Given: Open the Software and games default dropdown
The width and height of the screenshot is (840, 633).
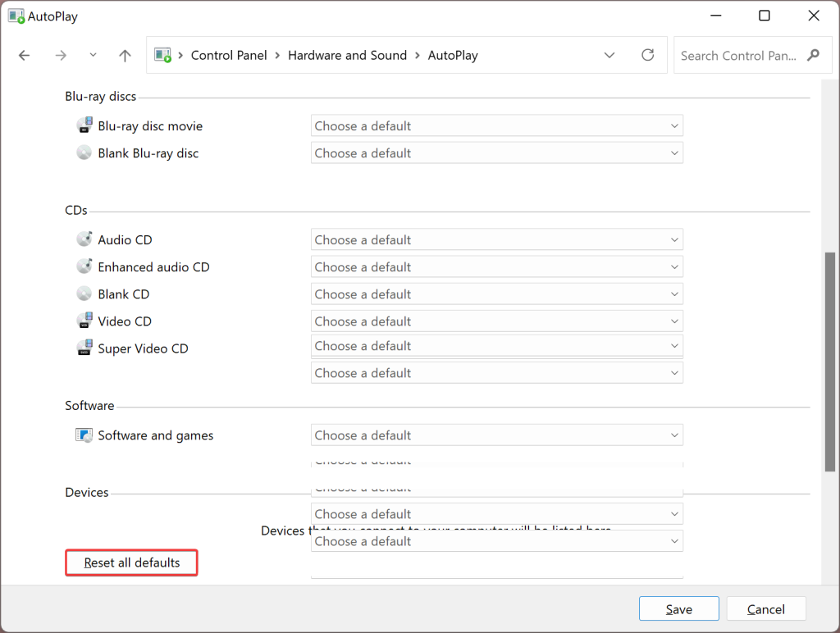Looking at the screenshot, I should coord(496,435).
